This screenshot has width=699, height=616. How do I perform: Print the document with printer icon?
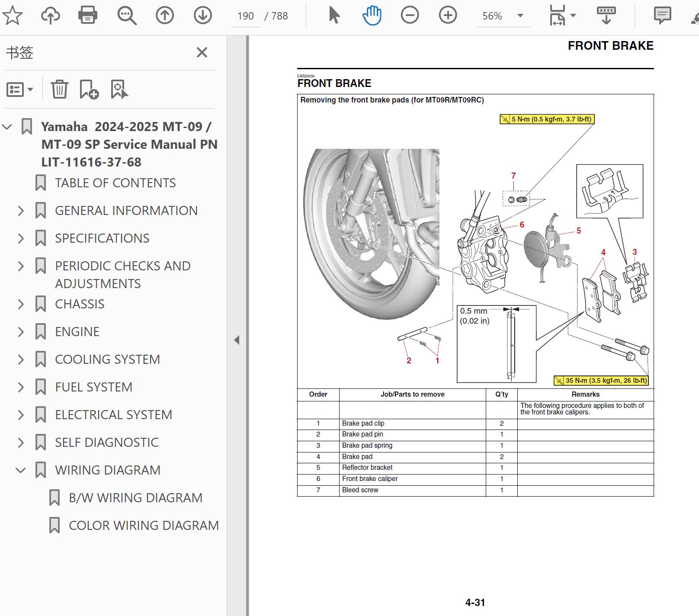[x=88, y=16]
